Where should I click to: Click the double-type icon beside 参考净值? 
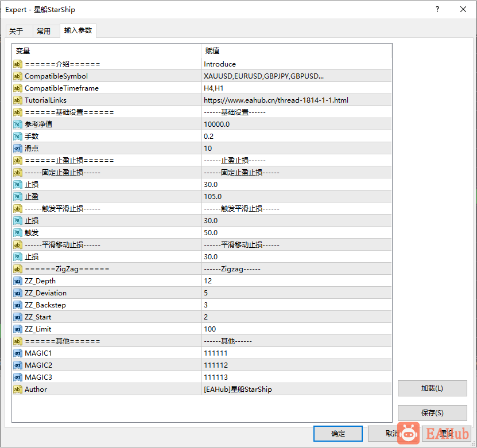[x=18, y=124]
